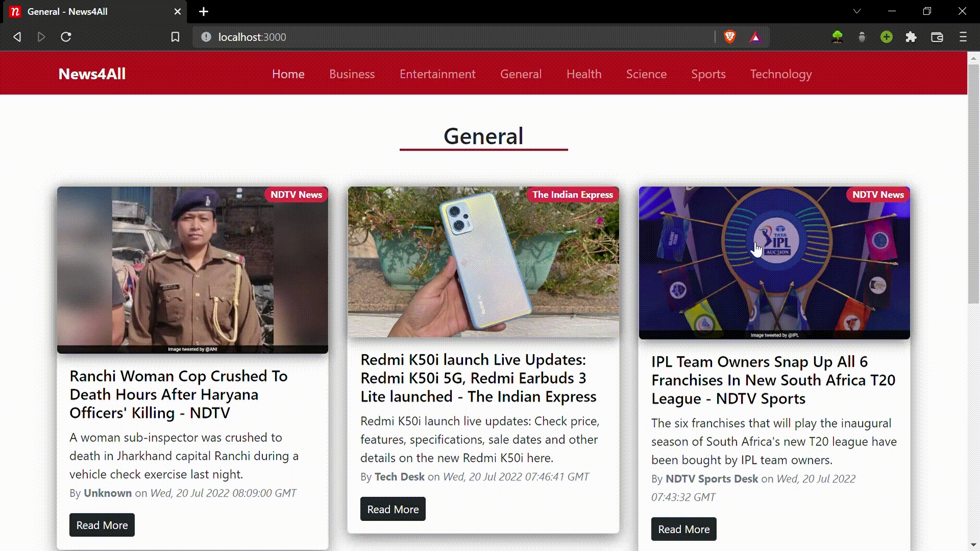
Task: Read More on Ranchi Woman Cop article
Action: [102, 525]
